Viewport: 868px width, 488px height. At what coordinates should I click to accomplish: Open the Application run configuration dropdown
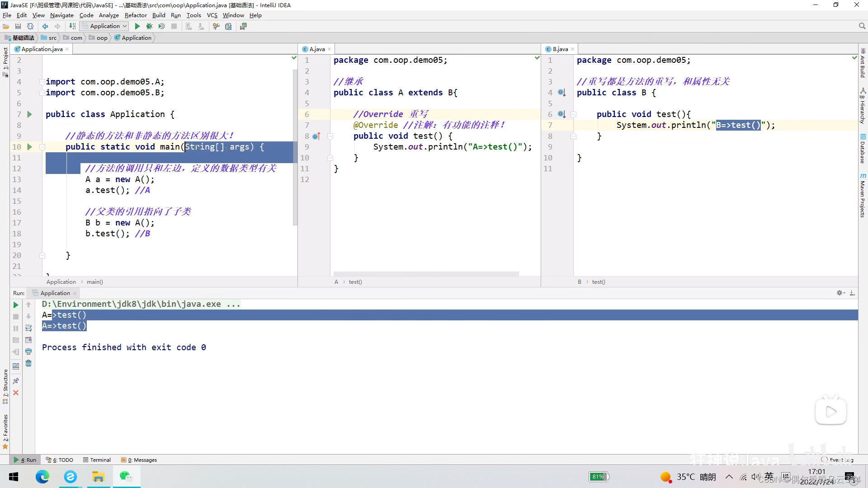pos(104,26)
